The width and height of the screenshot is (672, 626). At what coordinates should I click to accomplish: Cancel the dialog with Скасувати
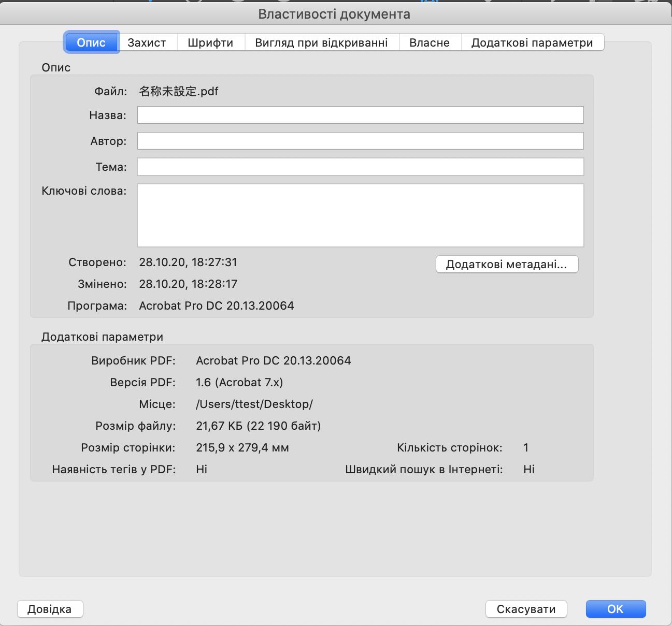(526, 609)
